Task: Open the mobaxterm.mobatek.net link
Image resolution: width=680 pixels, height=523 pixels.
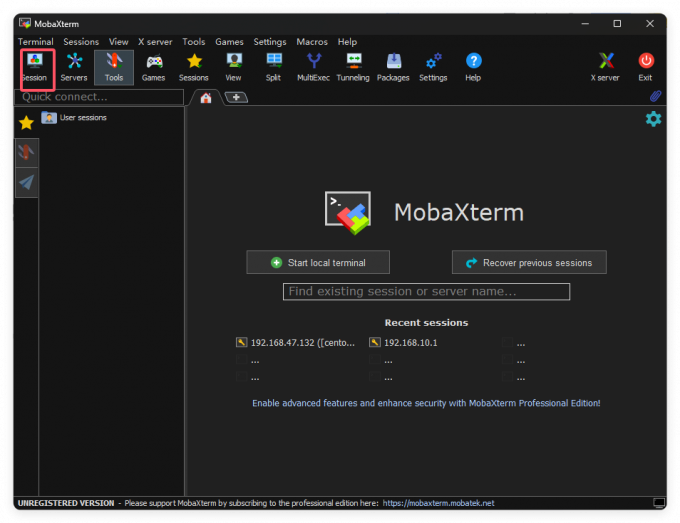Action: coord(438,503)
